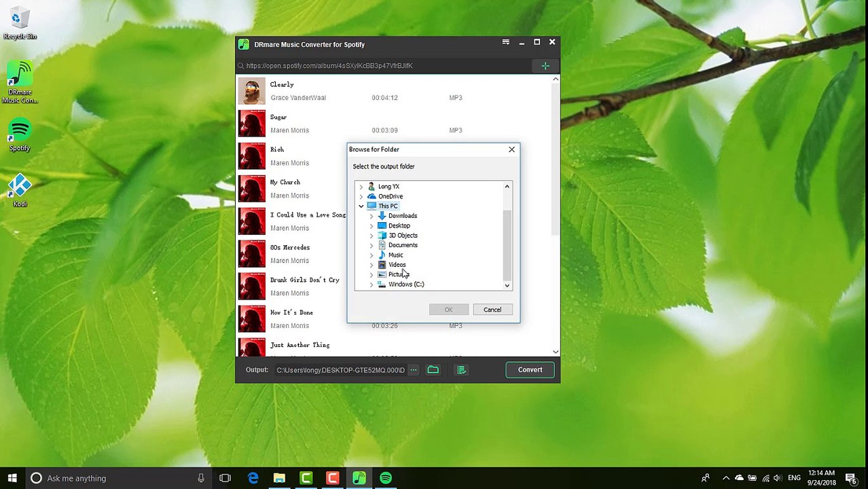The height and width of the screenshot is (489, 868).
Task: Click the Cortana Ask me anything box
Action: [120, 478]
